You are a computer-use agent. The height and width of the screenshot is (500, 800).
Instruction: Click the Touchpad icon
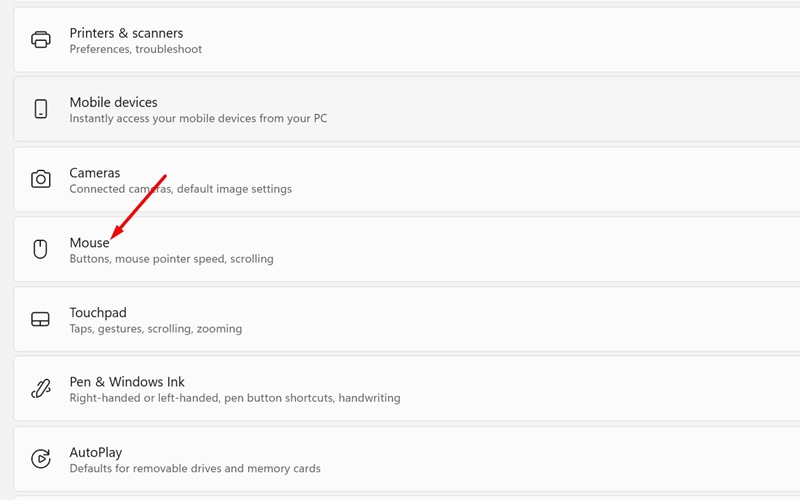(41, 319)
